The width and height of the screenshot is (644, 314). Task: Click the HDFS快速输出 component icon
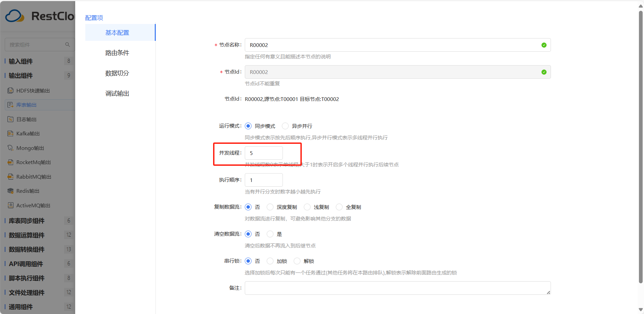(x=10, y=90)
